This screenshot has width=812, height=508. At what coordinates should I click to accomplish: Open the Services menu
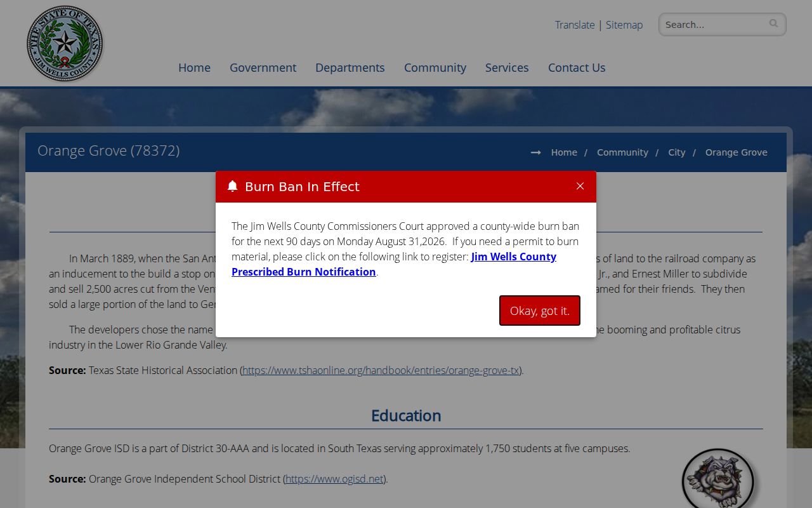tap(507, 67)
